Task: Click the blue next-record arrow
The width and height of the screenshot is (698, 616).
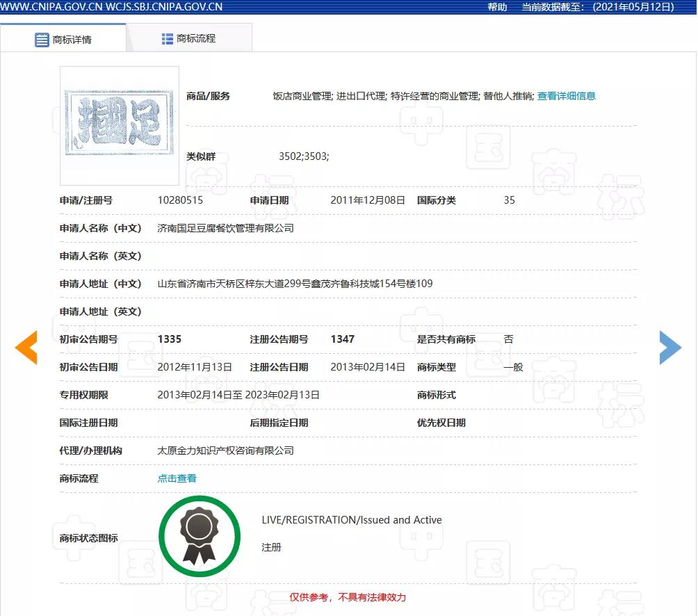Action: tap(669, 348)
